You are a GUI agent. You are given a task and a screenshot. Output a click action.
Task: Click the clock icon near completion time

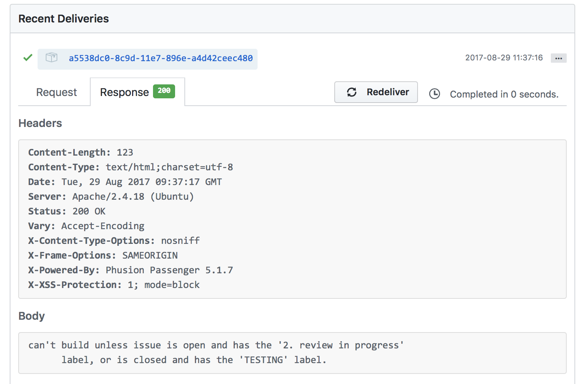435,94
